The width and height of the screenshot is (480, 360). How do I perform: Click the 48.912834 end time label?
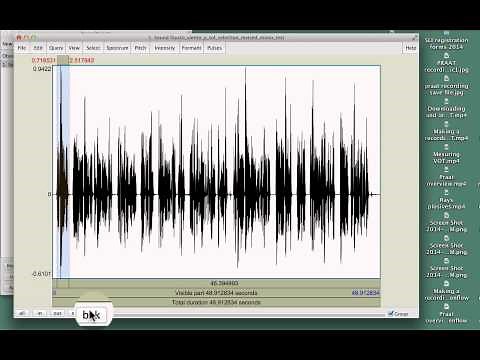(365, 293)
